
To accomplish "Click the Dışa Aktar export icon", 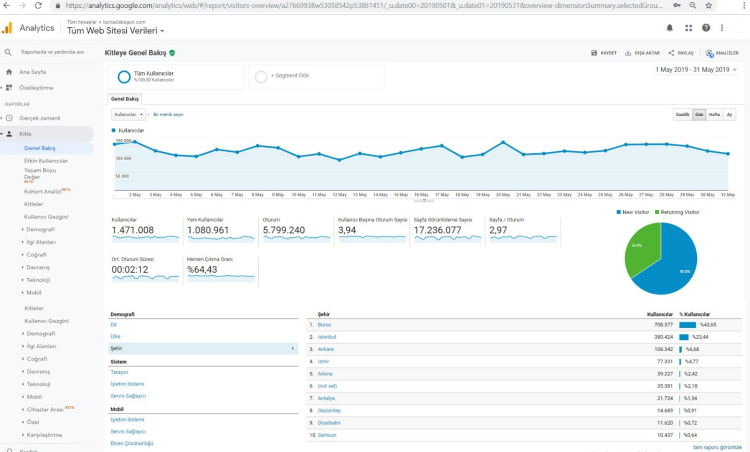I will click(x=628, y=53).
